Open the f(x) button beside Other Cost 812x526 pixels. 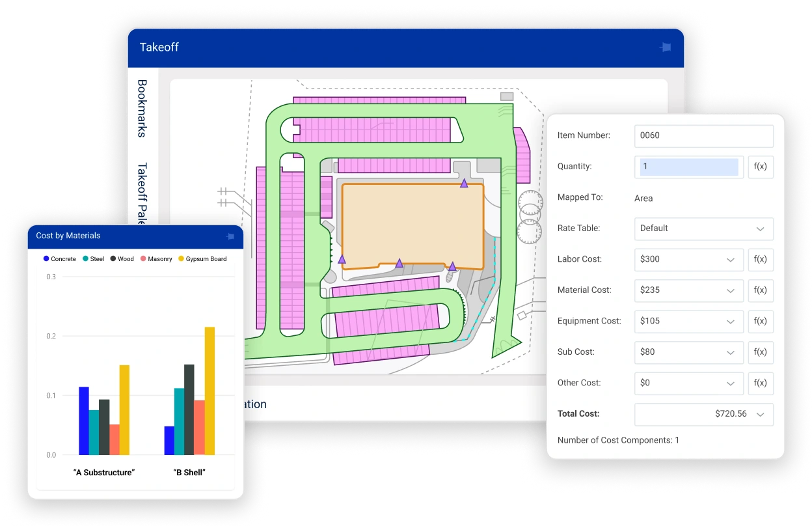pos(761,383)
